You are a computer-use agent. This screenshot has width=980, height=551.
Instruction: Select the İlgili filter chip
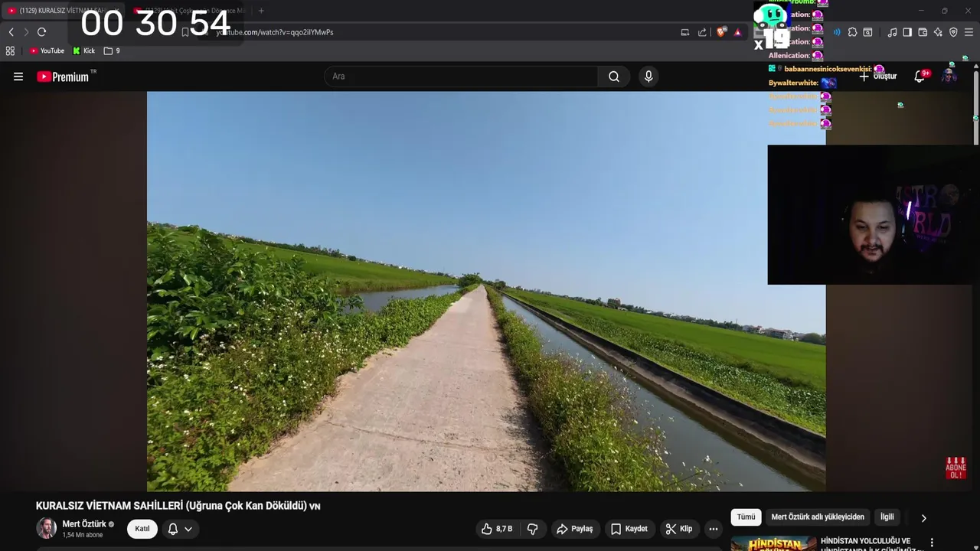(887, 517)
